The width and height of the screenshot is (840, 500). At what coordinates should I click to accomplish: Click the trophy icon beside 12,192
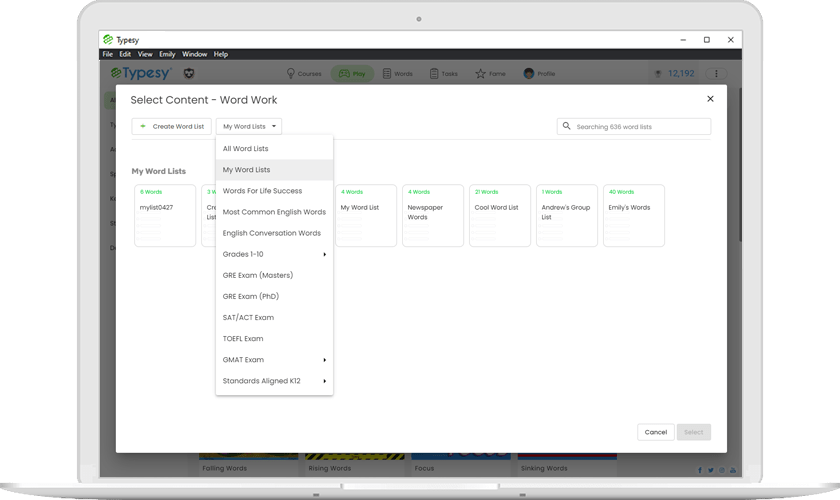(x=658, y=73)
